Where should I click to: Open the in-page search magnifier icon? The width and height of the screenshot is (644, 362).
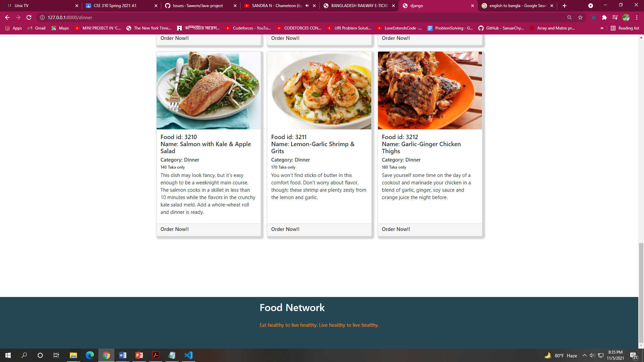pos(570,17)
